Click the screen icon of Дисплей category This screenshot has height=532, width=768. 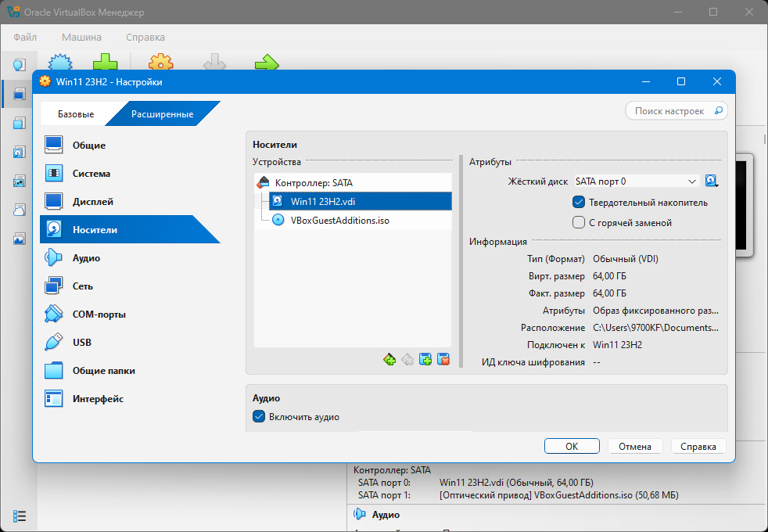[x=54, y=201]
